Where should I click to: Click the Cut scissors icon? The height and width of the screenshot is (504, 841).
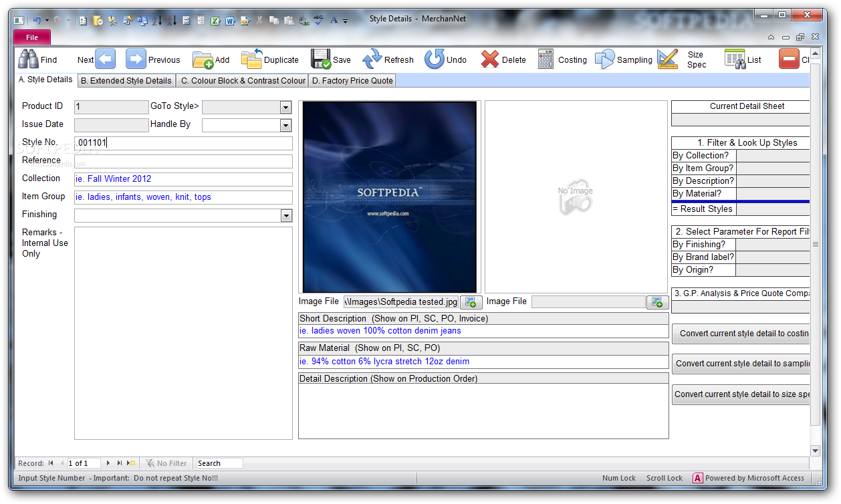[x=259, y=21]
